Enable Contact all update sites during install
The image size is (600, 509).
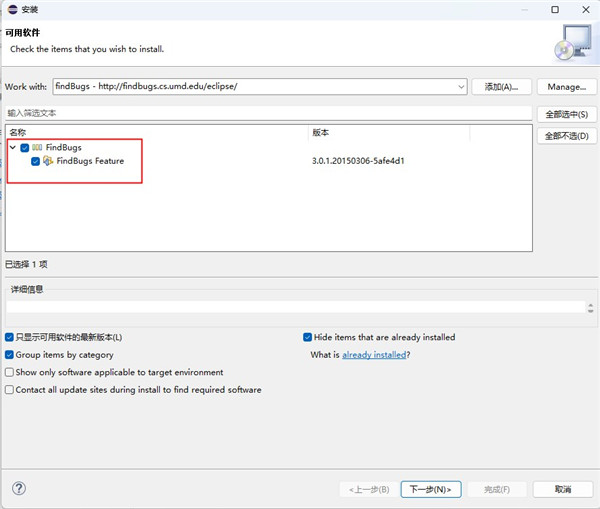tap(9, 390)
